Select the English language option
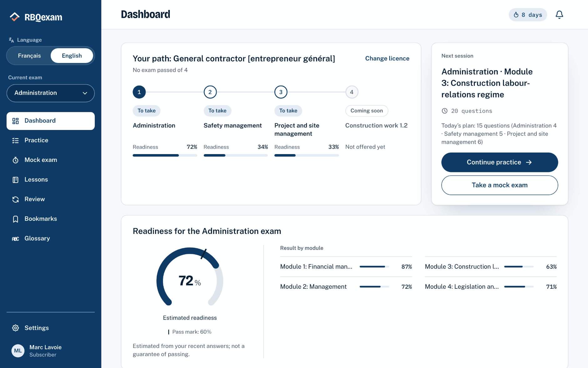 point(72,56)
